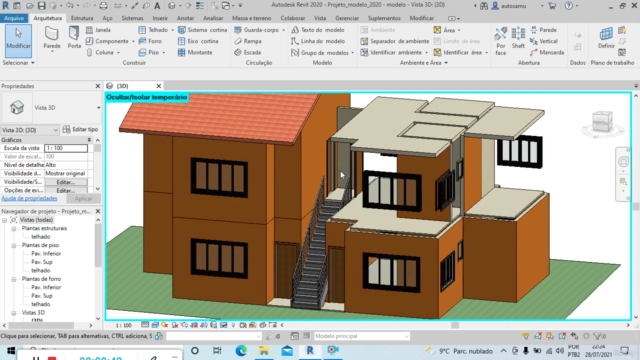
Task: Open the Arquivo menu tab
Action: point(14,18)
